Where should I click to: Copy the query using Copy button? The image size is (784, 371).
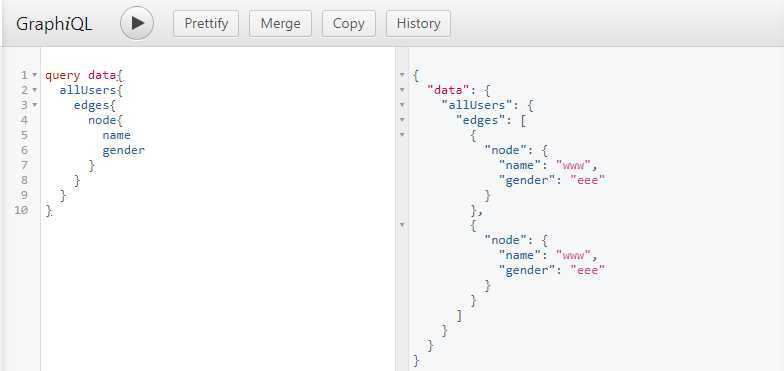(348, 24)
